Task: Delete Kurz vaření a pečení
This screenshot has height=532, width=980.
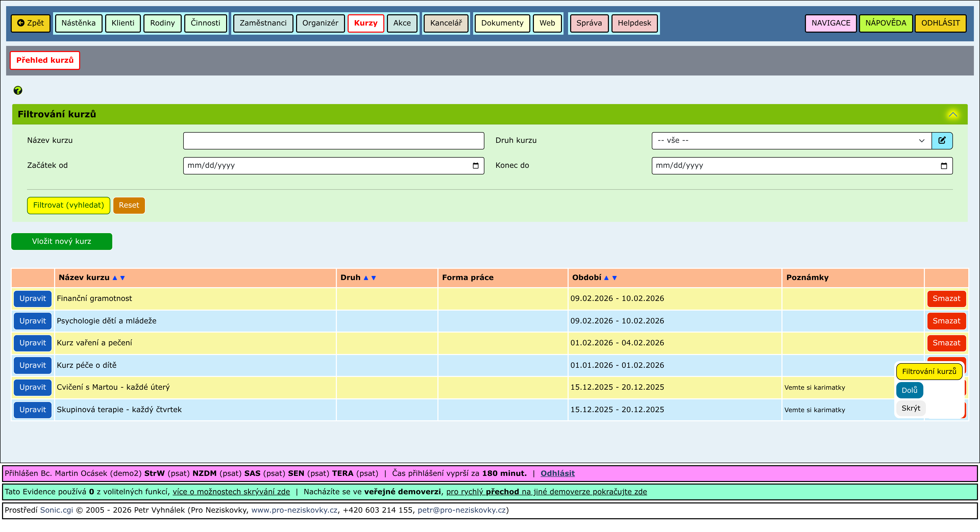Action: point(947,343)
